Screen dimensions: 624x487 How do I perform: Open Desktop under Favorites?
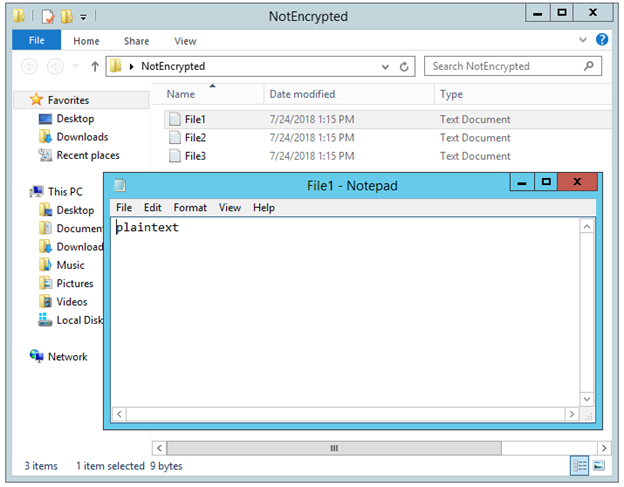click(75, 119)
